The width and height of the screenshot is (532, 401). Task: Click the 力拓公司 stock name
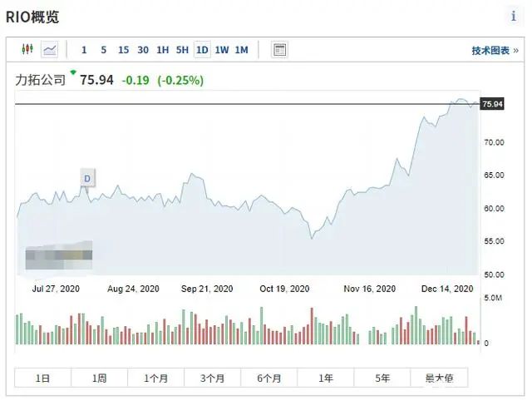click(40, 81)
